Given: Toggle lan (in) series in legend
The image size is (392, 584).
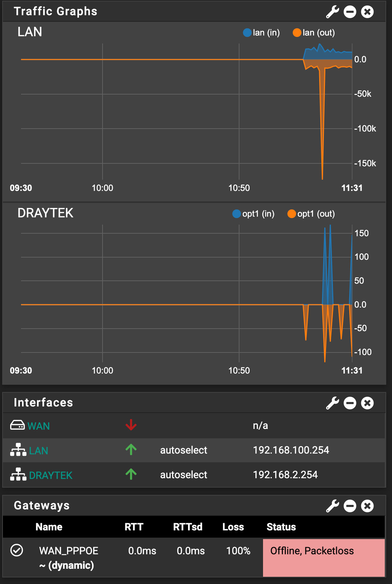Looking at the screenshot, I should tap(261, 33).
